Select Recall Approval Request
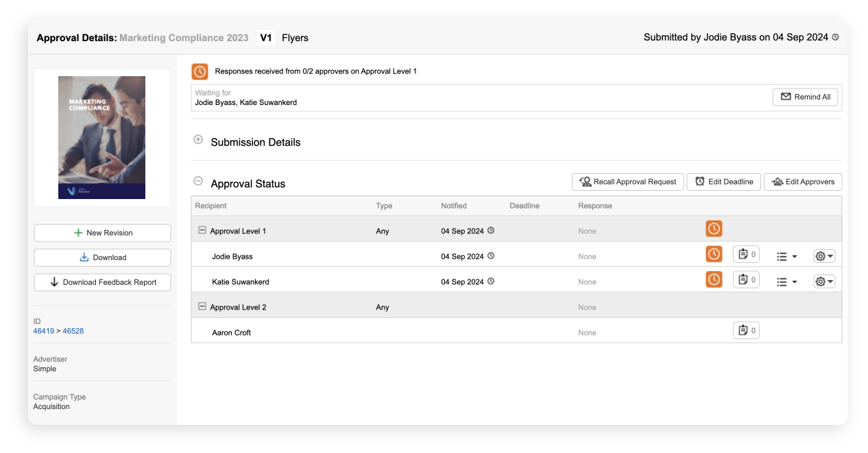Screen dimensions: 868x453 (x=627, y=181)
